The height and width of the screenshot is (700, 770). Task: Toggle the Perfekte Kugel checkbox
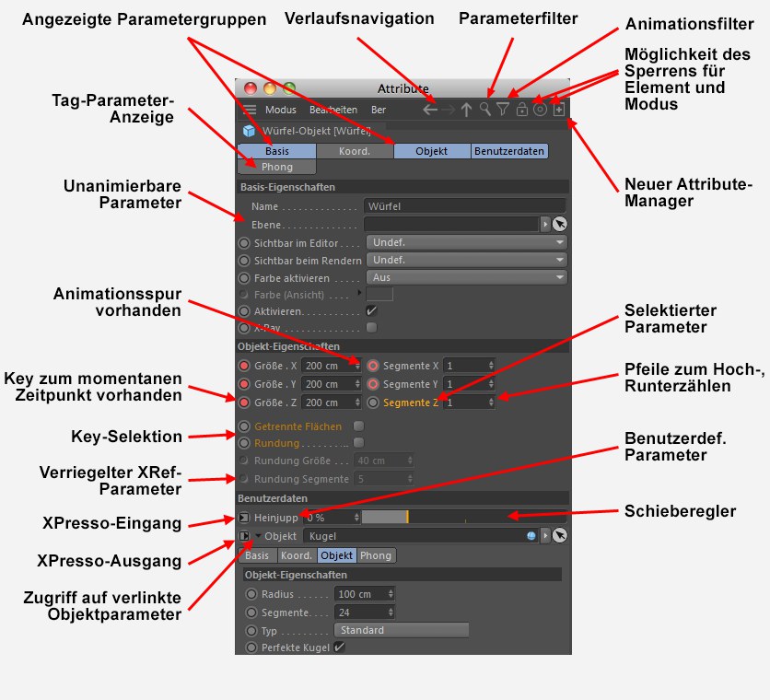click(x=339, y=647)
